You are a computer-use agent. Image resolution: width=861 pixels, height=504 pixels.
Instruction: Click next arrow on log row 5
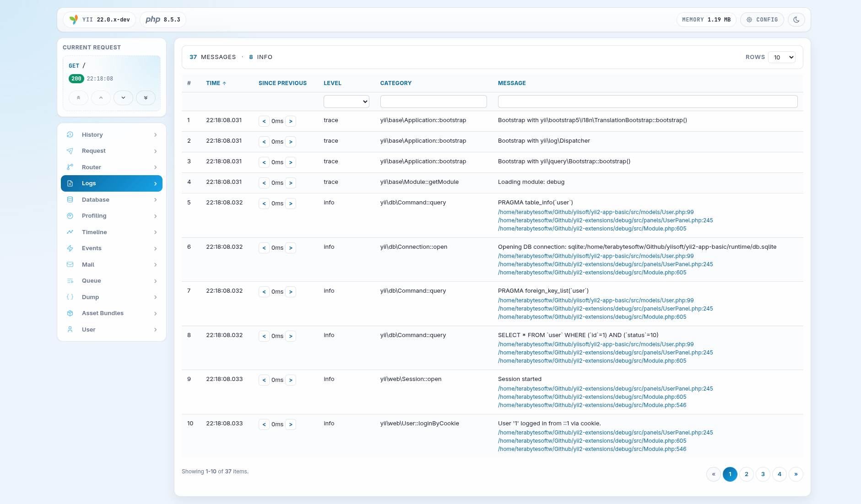point(291,204)
